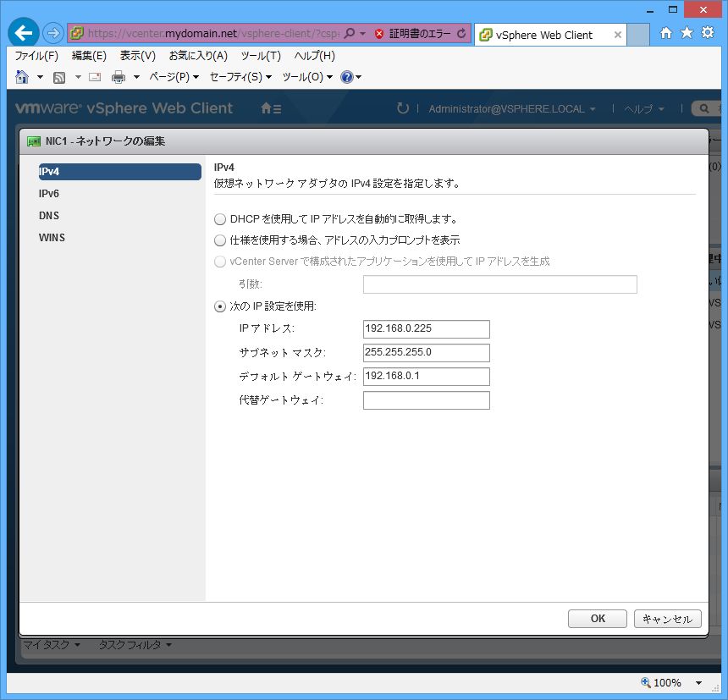Click the site icon in address bar

click(76, 33)
